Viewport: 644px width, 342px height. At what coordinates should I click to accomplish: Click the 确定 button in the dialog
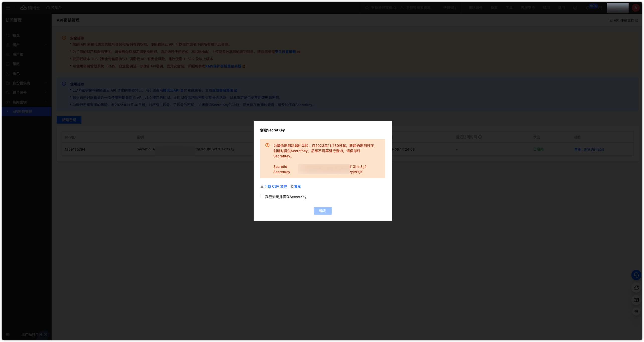click(323, 211)
